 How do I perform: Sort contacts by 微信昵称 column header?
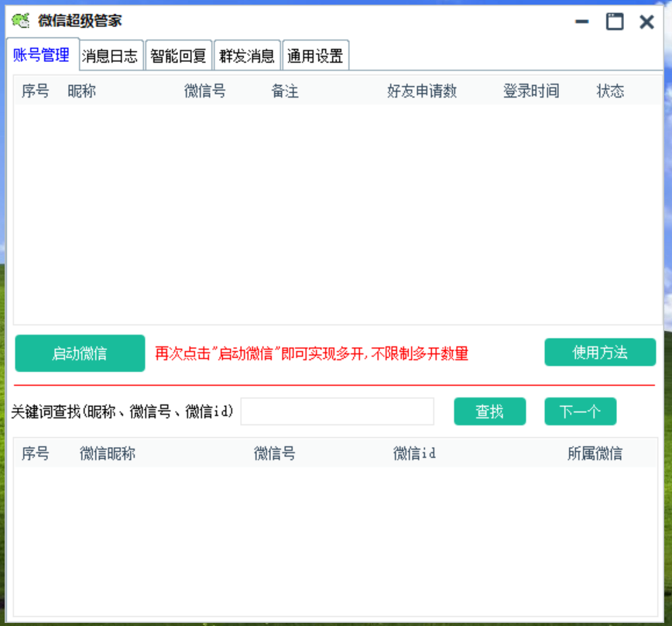(108, 454)
